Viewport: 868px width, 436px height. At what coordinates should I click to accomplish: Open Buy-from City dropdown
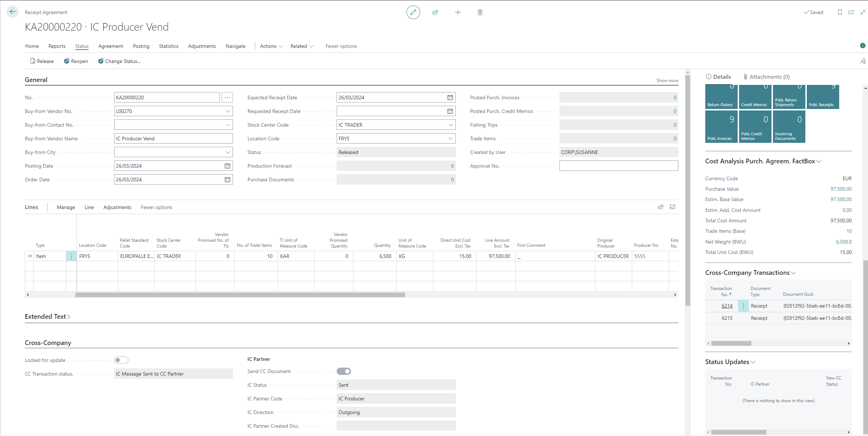(x=228, y=152)
